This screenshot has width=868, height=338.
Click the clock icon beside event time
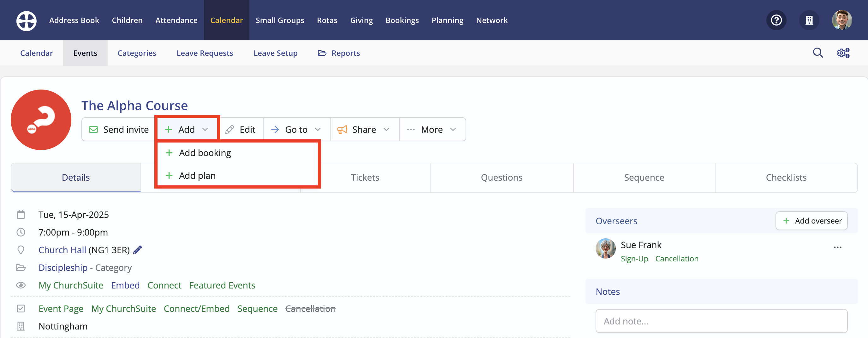tap(21, 232)
